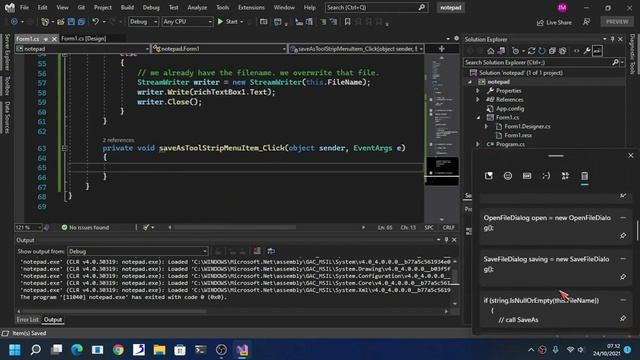Click the Collapse All icon in Solution Explorer

pos(552,51)
